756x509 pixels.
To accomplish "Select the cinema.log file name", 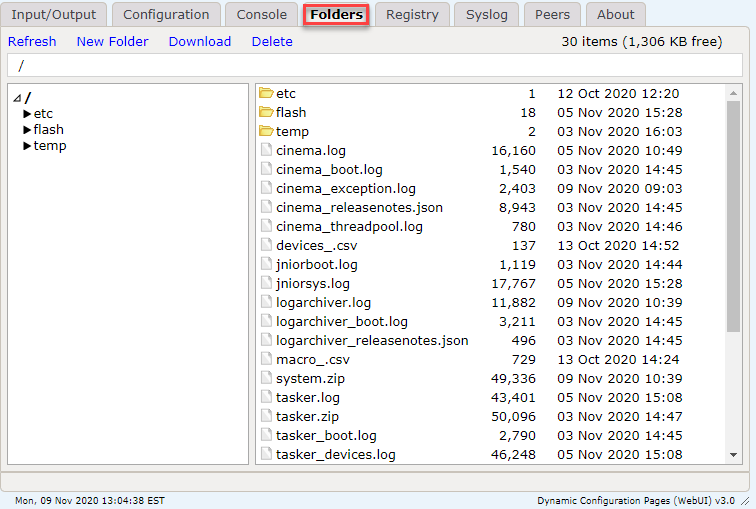I will (x=310, y=150).
